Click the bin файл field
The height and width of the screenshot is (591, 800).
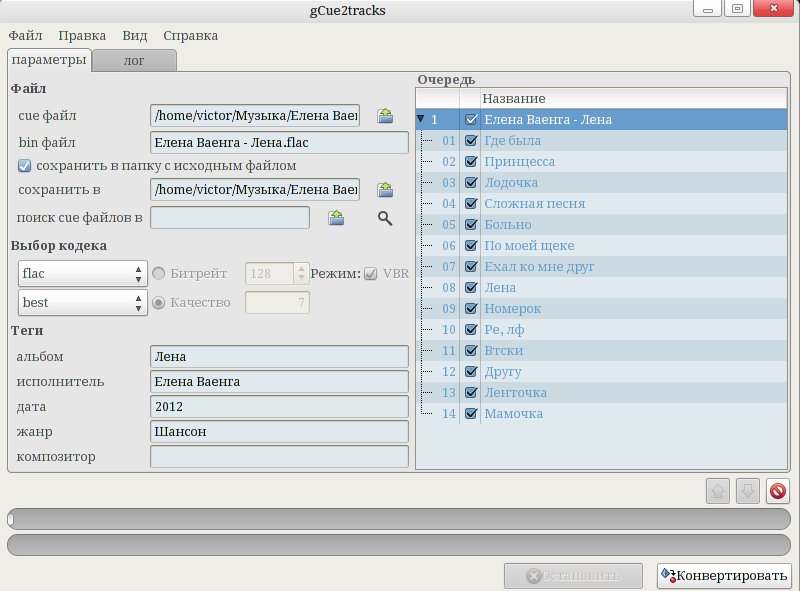click(279, 142)
